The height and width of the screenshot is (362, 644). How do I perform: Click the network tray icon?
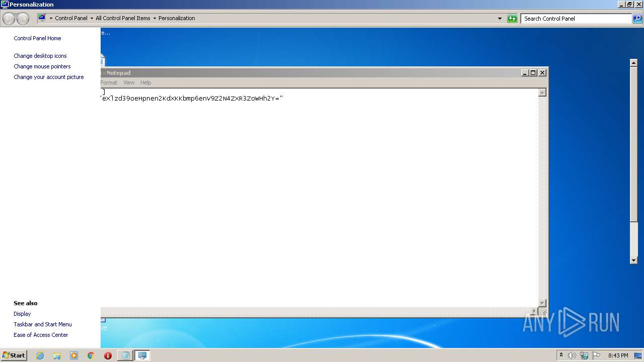[x=584, y=355]
